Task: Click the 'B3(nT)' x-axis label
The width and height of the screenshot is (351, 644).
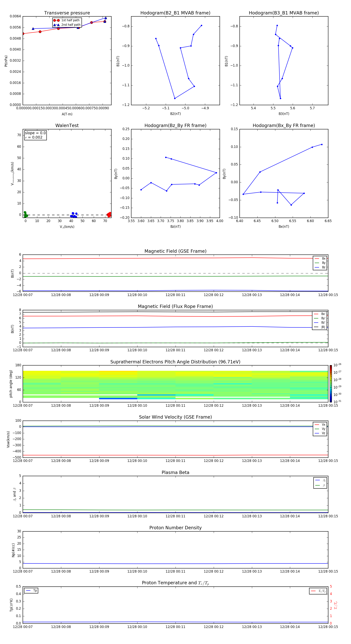Action: pyautogui.click(x=284, y=114)
